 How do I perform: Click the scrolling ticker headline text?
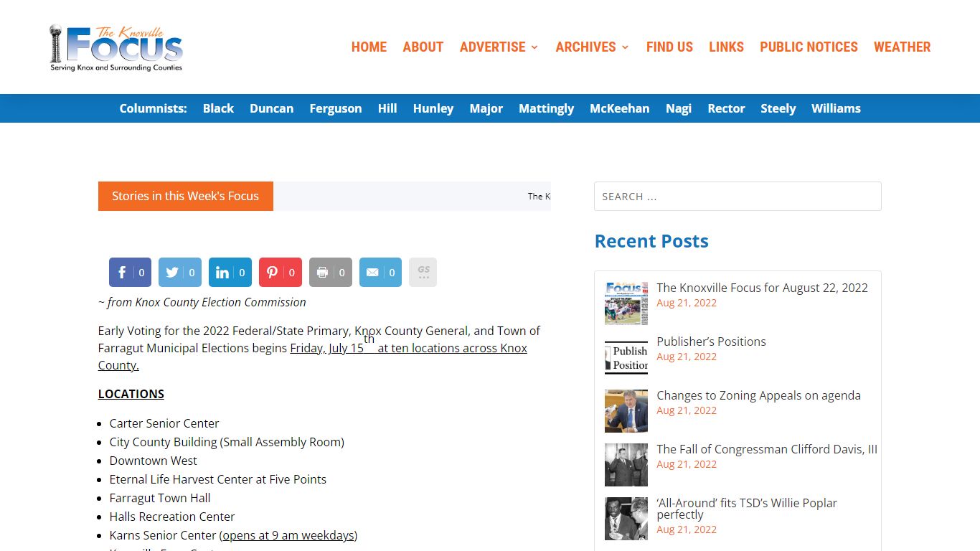point(539,197)
